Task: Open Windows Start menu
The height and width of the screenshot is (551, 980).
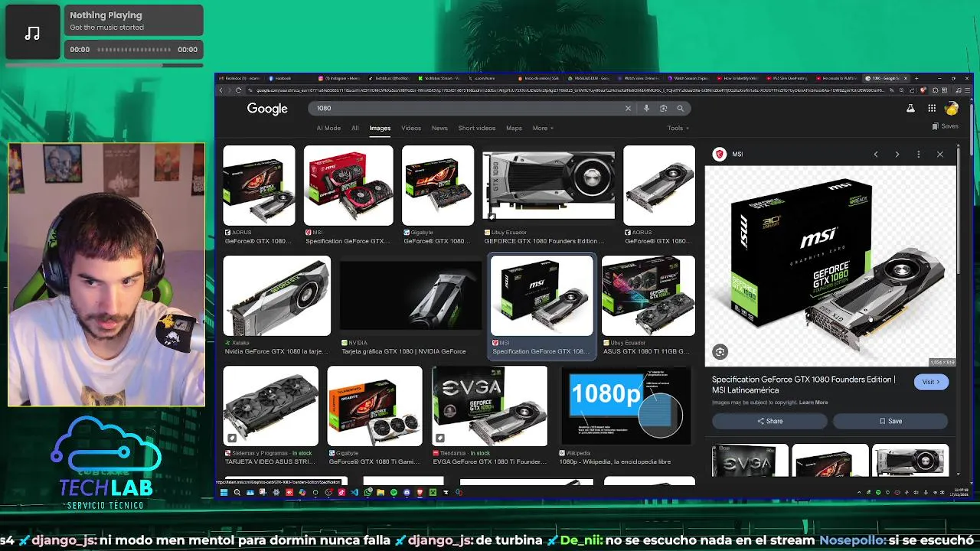Action: [224, 493]
